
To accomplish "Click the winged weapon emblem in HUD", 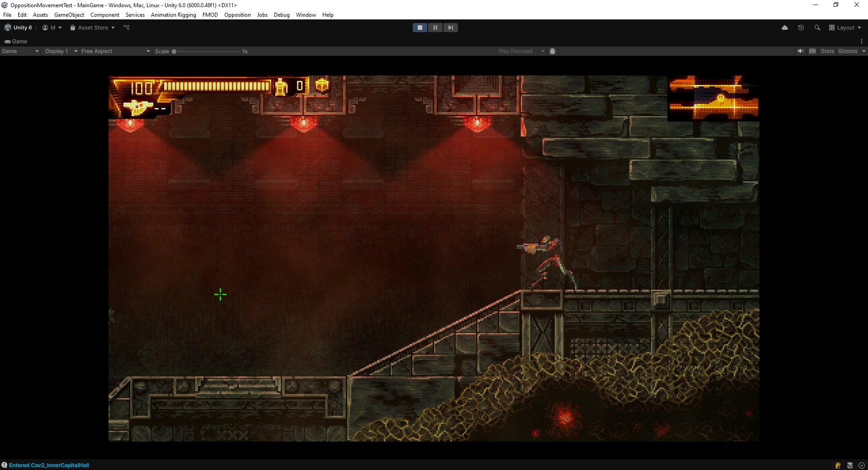I will [138, 107].
